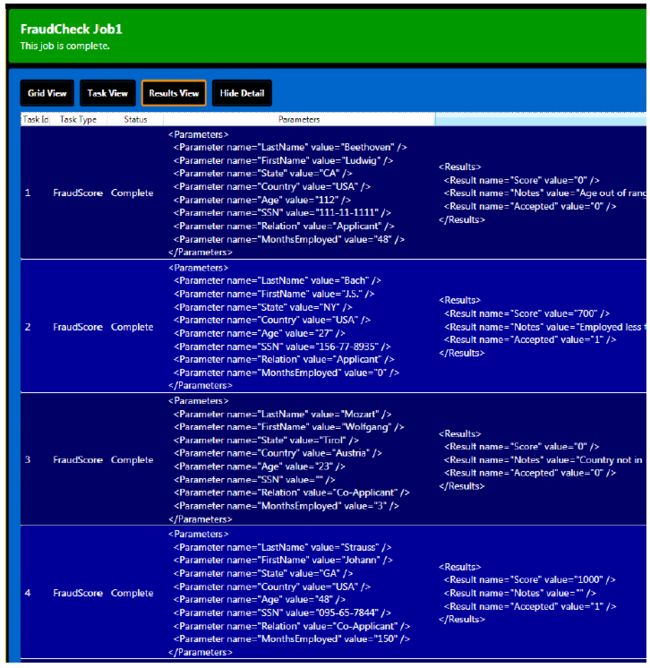The image size is (650, 668).
Task: Select the FraudCheck Job1 title
Action: click(71, 29)
